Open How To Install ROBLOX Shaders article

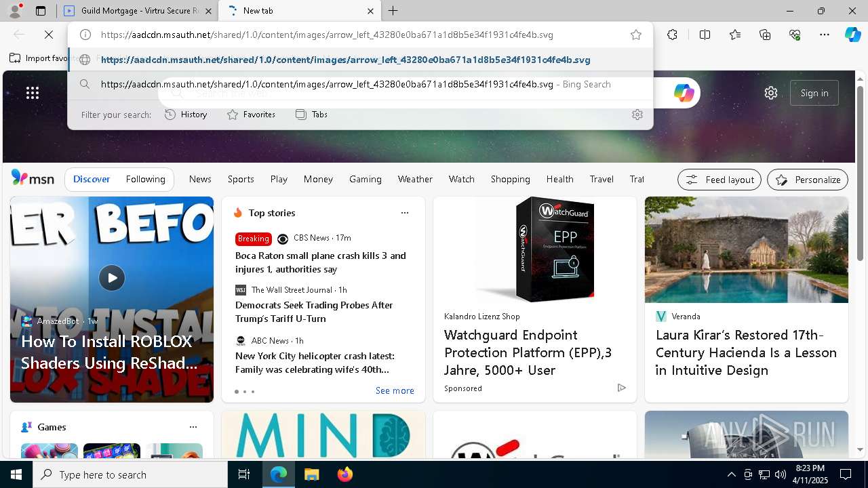(x=110, y=352)
